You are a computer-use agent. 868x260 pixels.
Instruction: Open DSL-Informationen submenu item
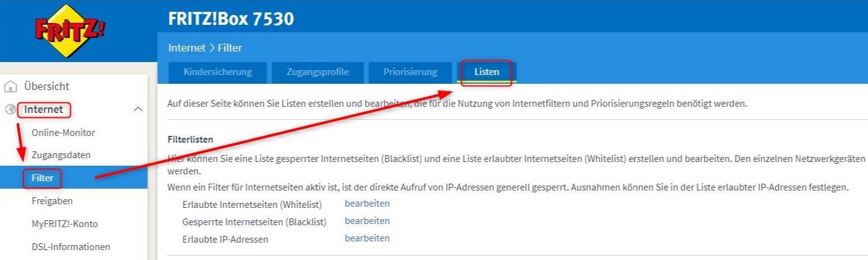click(x=70, y=247)
